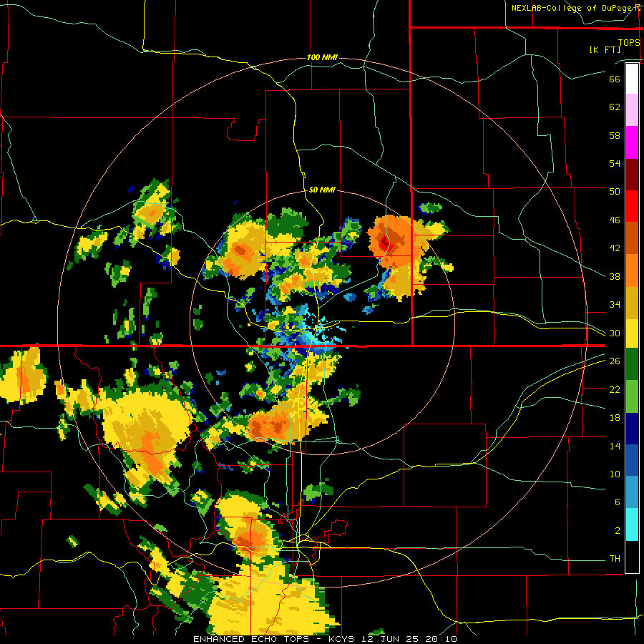644x644 pixels.
Task: Click the legend value 62
Action: click(615, 107)
